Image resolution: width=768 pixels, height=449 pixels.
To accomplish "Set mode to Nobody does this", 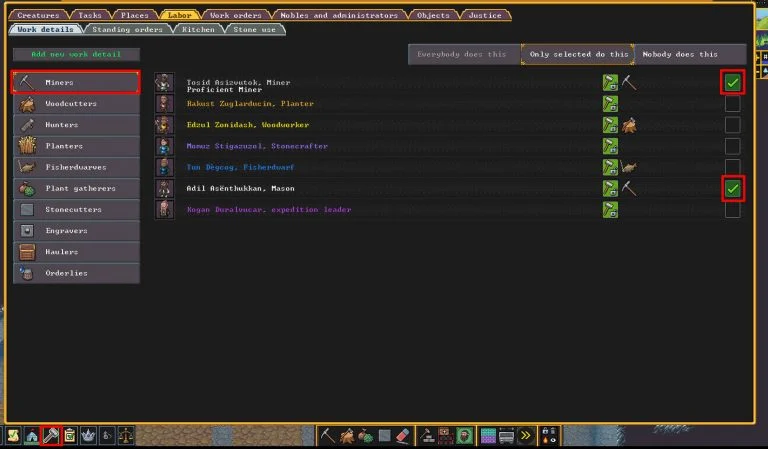I will pyautogui.click(x=690, y=54).
